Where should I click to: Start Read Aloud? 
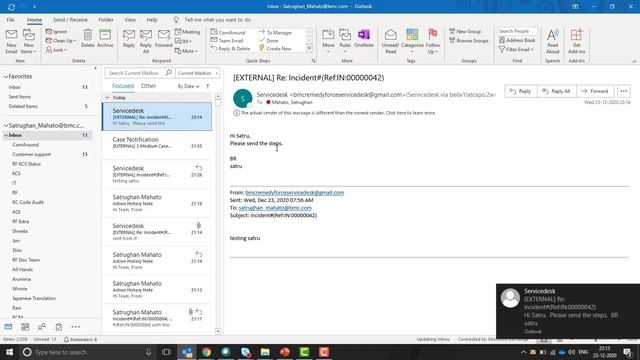tap(553, 41)
